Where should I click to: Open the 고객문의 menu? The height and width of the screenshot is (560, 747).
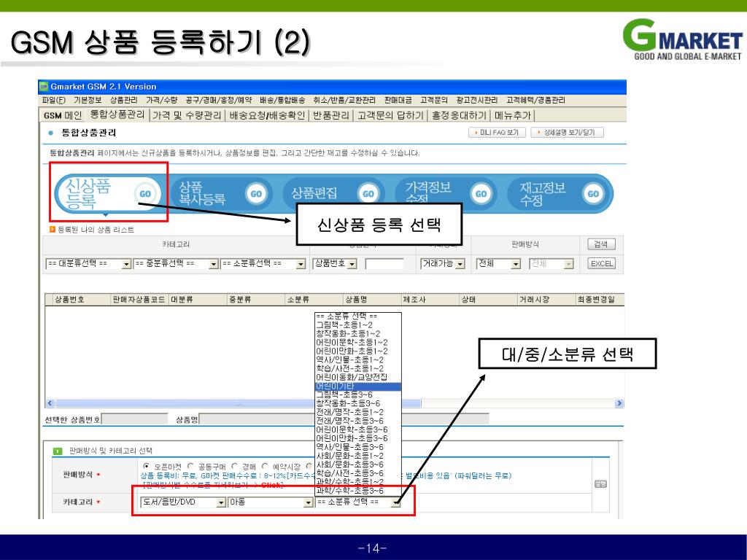(x=433, y=100)
